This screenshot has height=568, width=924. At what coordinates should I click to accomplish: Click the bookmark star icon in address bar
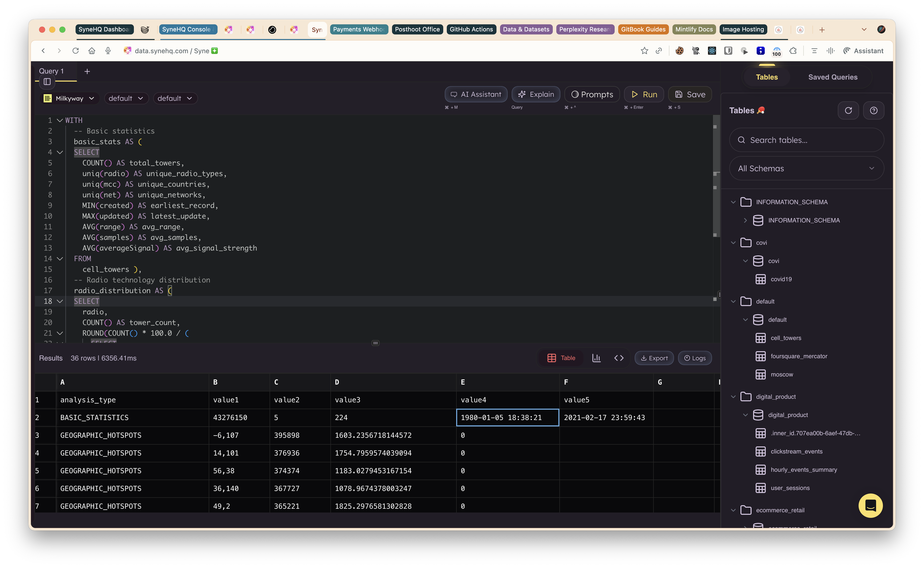click(x=644, y=51)
